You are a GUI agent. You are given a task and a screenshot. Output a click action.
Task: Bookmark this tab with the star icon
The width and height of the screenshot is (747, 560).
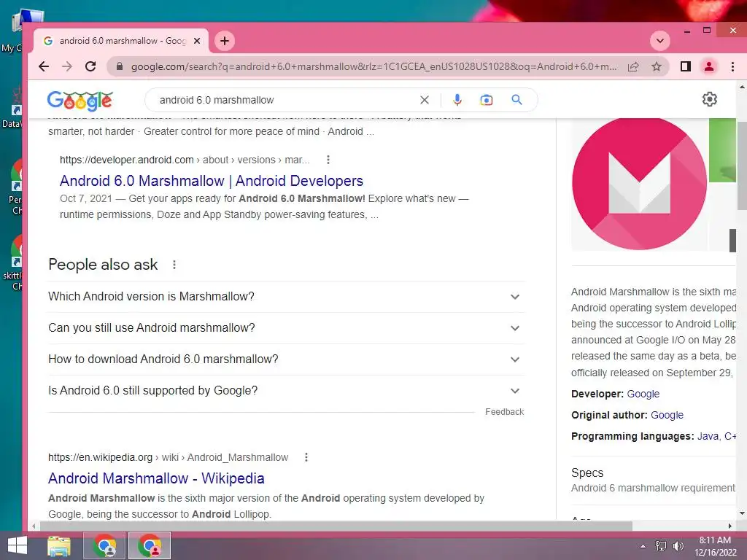(x=657, y=66)
